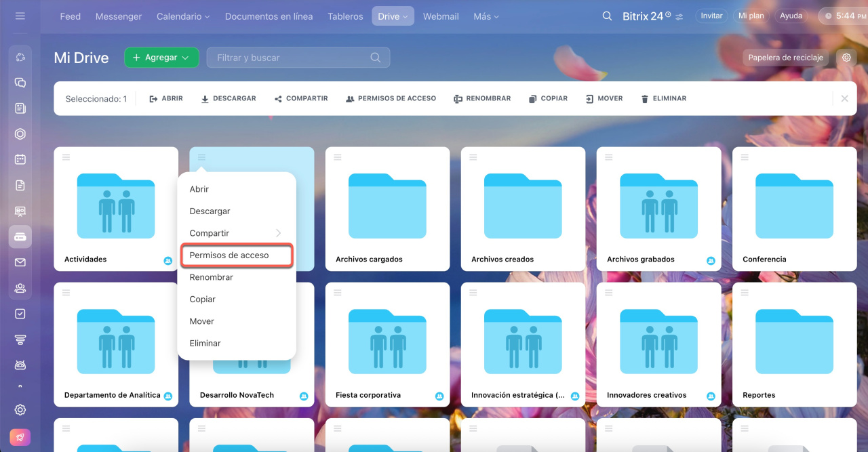This screenshot has height=452, width=868.
Task: Open Drive settings gear icon
Action: pyautogui.click(x=846, y=58)
